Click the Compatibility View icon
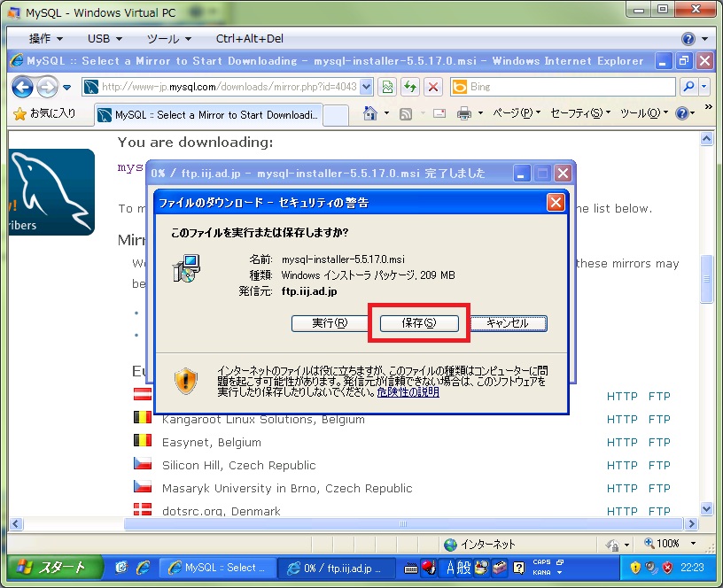Screen dimensions: 723x588 click(x=387, y=87)
